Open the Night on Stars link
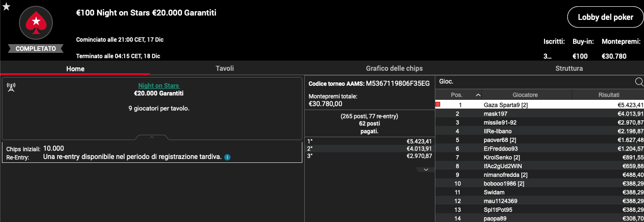 (151, 86)
